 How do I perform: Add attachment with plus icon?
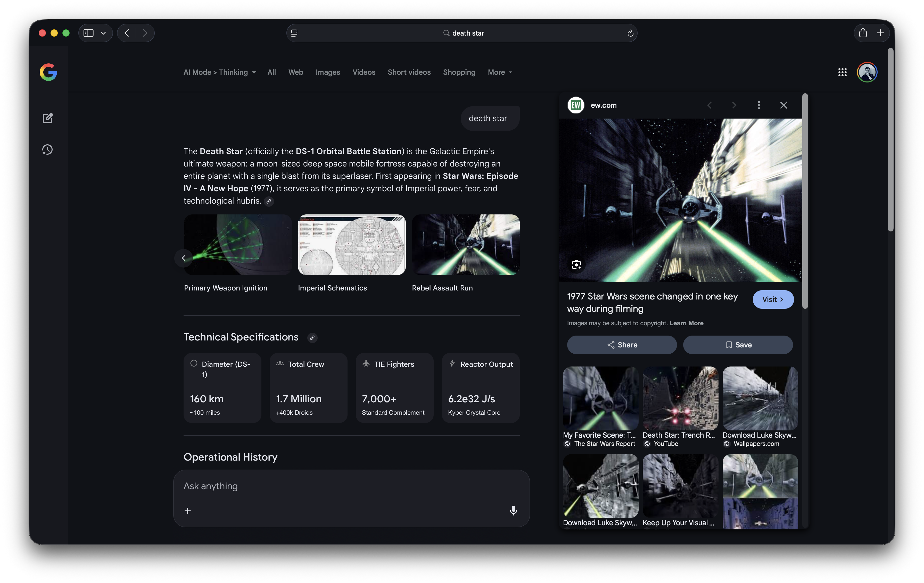coord(188,511)
